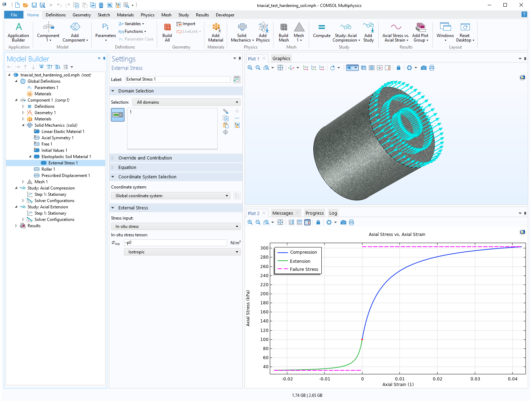The image size is (532, 401).
Task: Click Add Material in the ribbon
Action: click(x=216, y=32)
